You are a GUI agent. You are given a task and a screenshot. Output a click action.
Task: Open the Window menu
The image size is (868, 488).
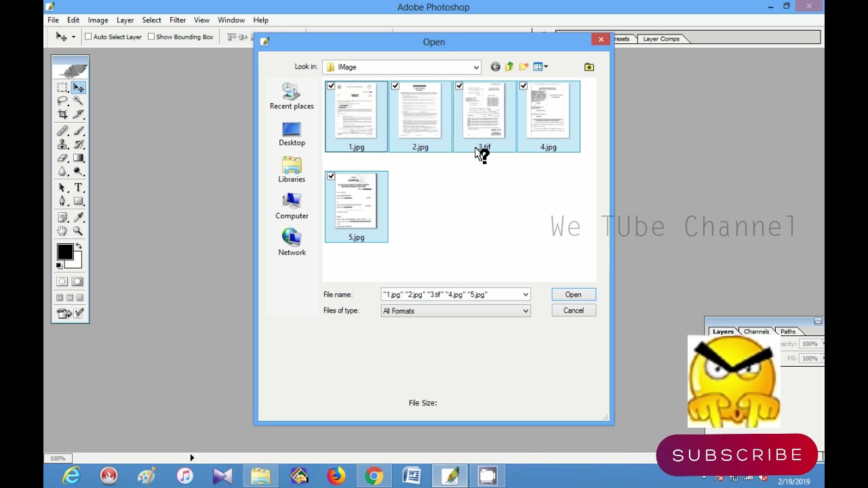(x=231, y=20)
